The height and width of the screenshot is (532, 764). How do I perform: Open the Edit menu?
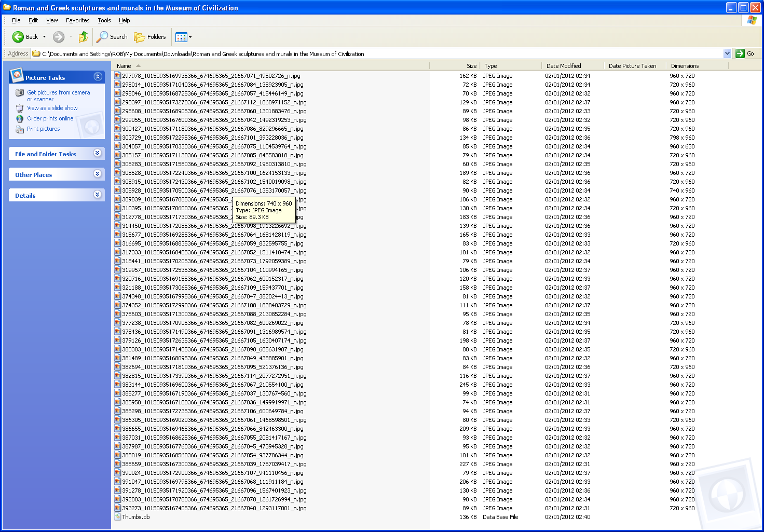point(33,20)
